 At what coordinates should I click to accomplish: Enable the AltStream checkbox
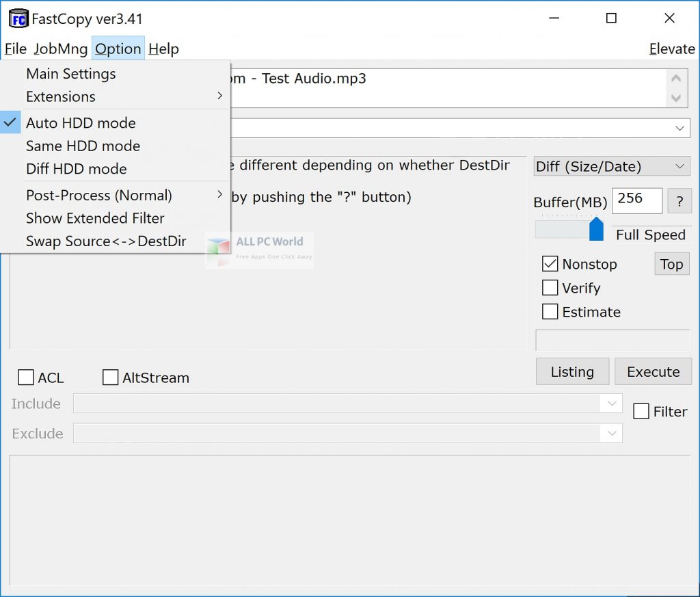110,377
